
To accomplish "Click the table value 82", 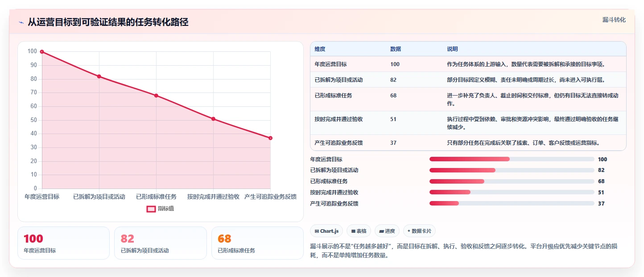I will coord(393,80).
